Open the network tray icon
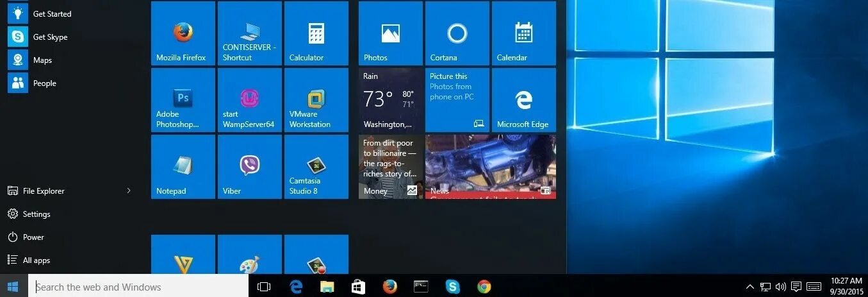 click(x=766, y=287)
